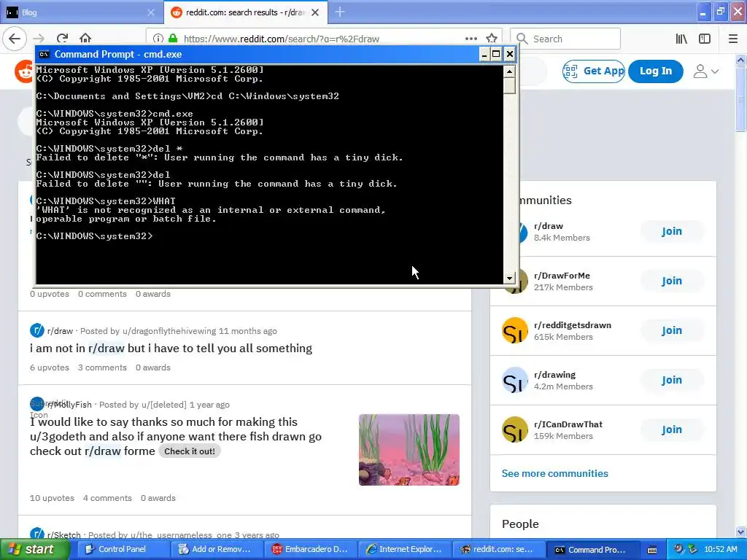747x560 pixels.
Task: Select the reddit.com search results tab
Action: pos(245,12)
